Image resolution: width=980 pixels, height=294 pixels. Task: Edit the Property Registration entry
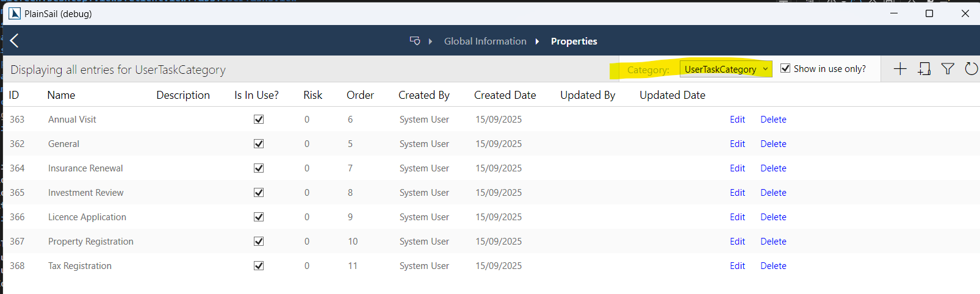737,242
